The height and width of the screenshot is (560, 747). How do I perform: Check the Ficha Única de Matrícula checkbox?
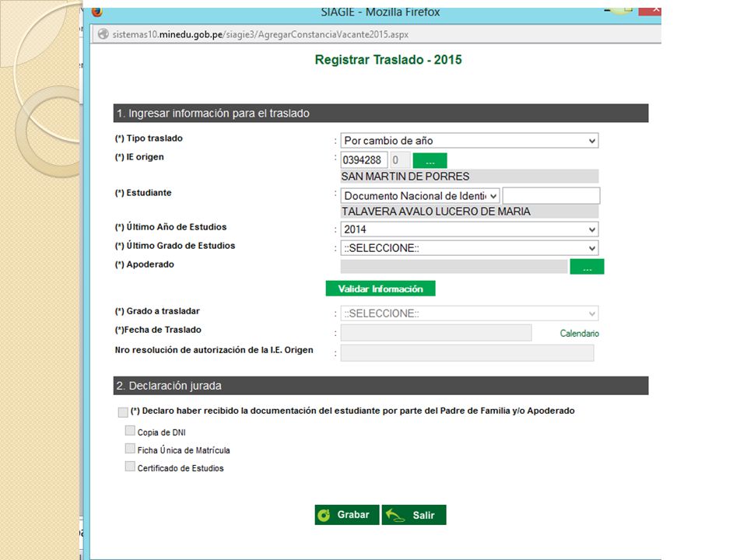pos(130,449)
